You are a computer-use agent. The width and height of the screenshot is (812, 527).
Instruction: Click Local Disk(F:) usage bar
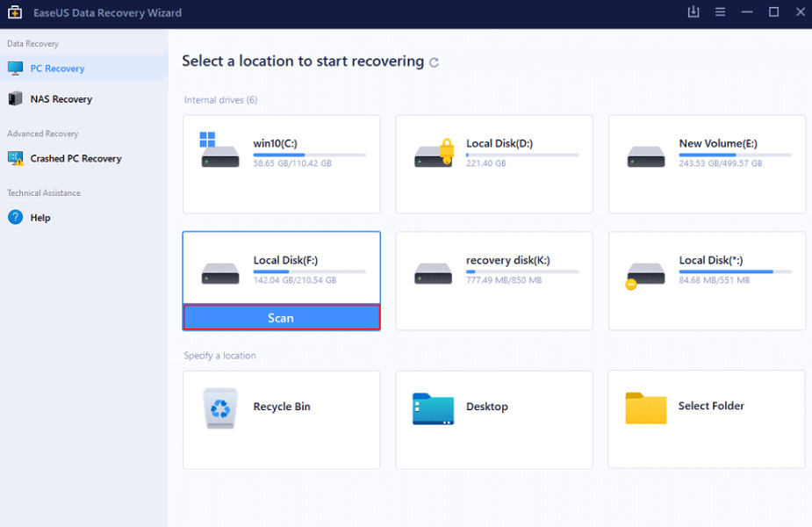point(310,271)
